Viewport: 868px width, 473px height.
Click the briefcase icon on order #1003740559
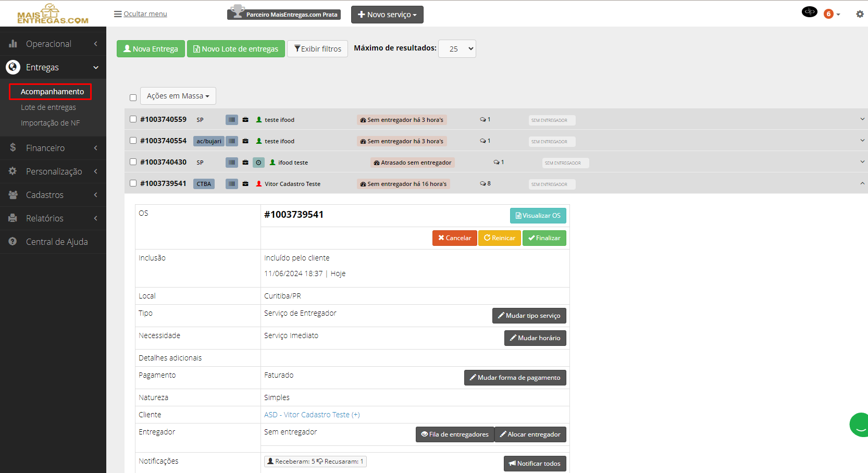[245, 120]
